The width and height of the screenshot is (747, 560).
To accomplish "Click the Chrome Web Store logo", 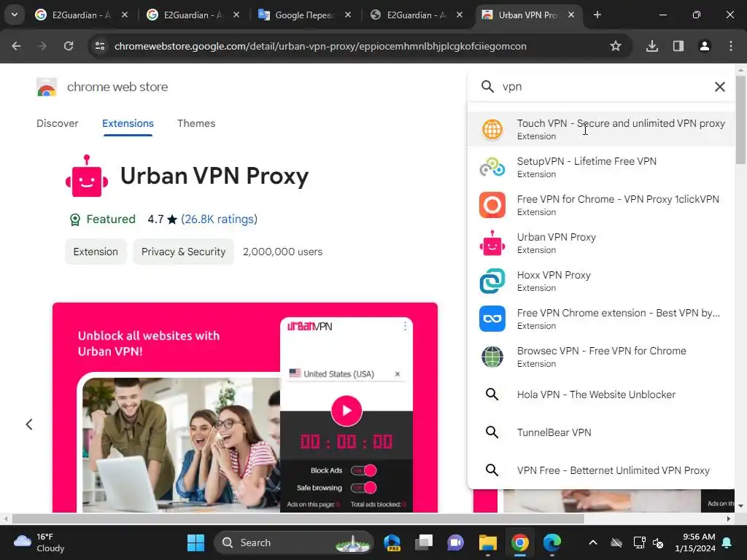I will point(47,87).
